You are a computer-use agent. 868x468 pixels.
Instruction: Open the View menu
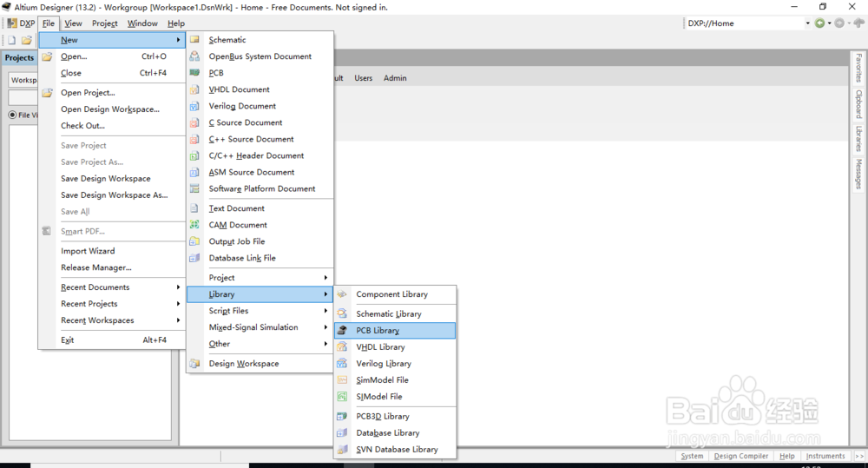tap(73, 23)
